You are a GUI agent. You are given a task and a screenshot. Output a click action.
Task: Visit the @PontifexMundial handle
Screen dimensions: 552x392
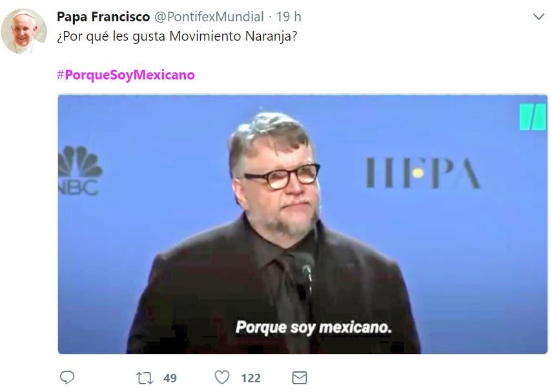coord(209,17)
